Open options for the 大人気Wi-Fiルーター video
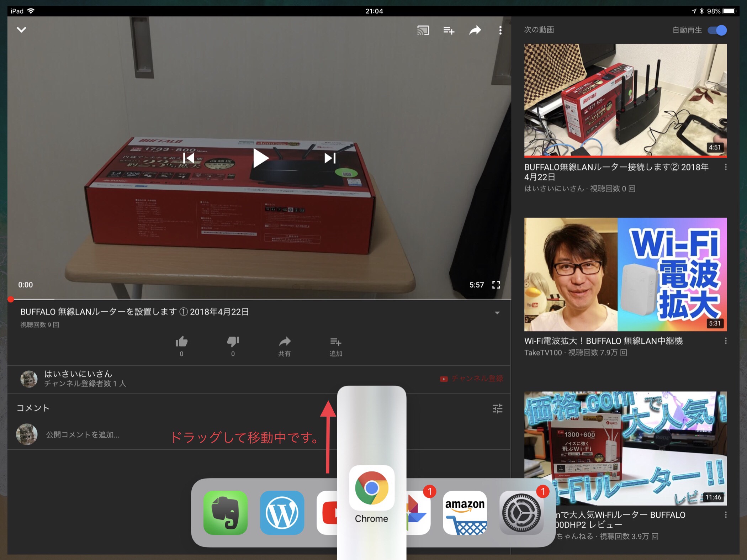Image resolution: width=747 pixels, height=560 pixels. pyautogui.click(x=725, y=515)
